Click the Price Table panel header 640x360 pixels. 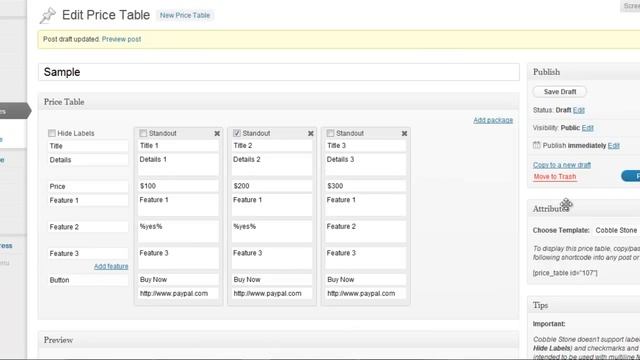click(x=279, y=102)
